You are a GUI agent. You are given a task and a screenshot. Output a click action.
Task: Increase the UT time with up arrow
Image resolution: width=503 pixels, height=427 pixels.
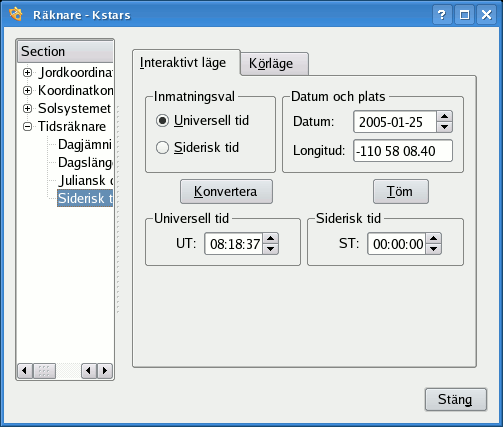coord(271,238)
